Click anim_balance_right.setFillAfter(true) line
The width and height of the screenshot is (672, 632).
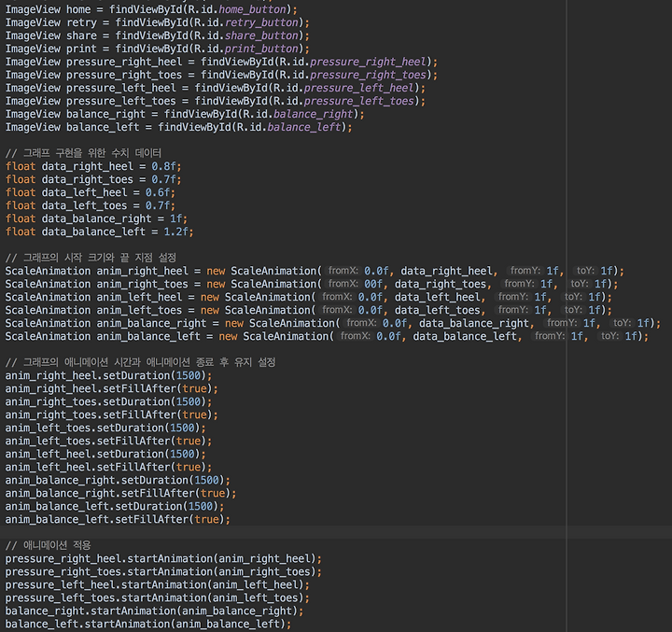[120, 493]
